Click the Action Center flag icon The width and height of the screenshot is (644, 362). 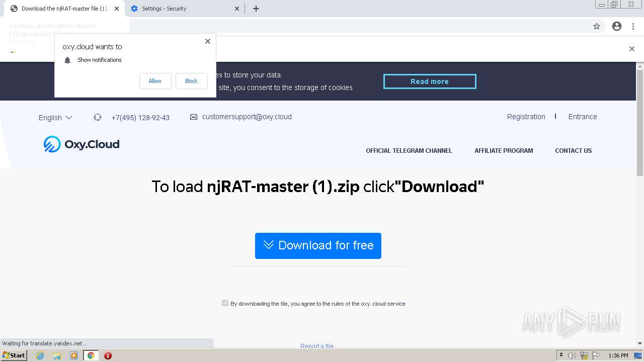pyautogui.click(x=596, y=355)
